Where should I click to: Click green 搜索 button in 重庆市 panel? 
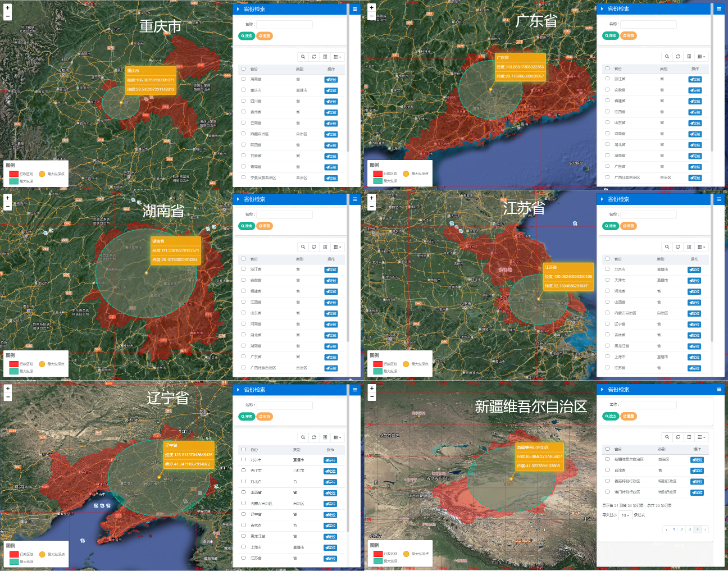pyautogui.click(x=247, y=36)
